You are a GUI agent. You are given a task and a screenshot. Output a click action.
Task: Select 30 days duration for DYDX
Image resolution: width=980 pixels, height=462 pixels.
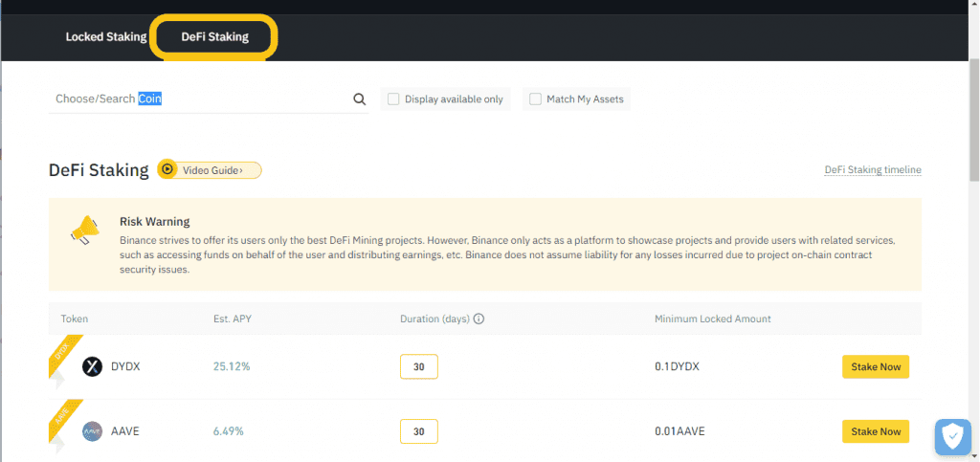point(419,366)
